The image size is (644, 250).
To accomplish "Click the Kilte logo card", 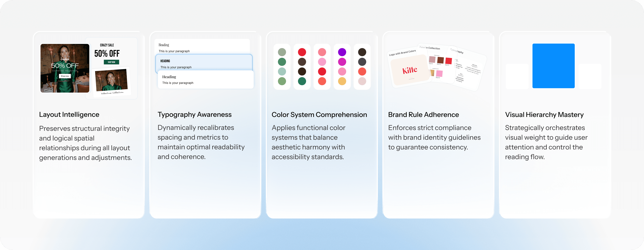I will pyautogui.click(x=410, y=69).
